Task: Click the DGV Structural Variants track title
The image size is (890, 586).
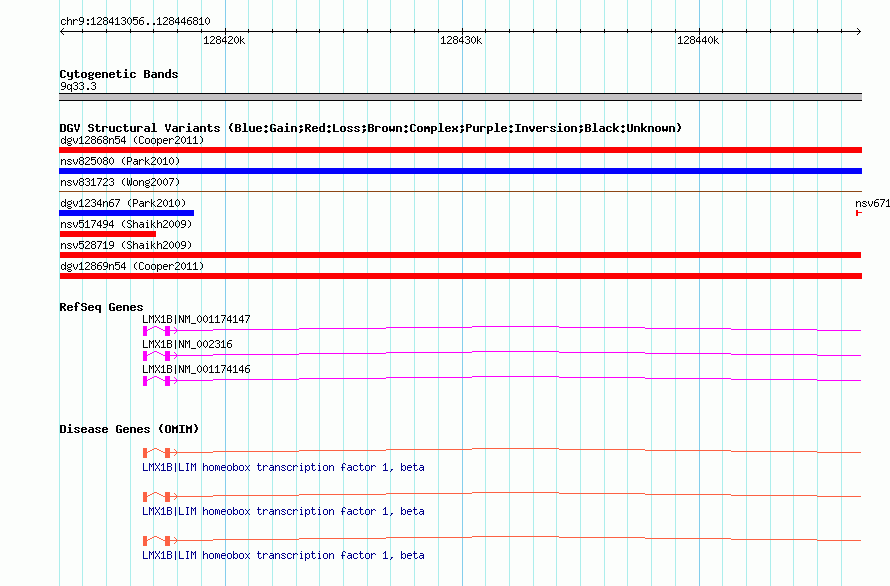Action: 370,128
